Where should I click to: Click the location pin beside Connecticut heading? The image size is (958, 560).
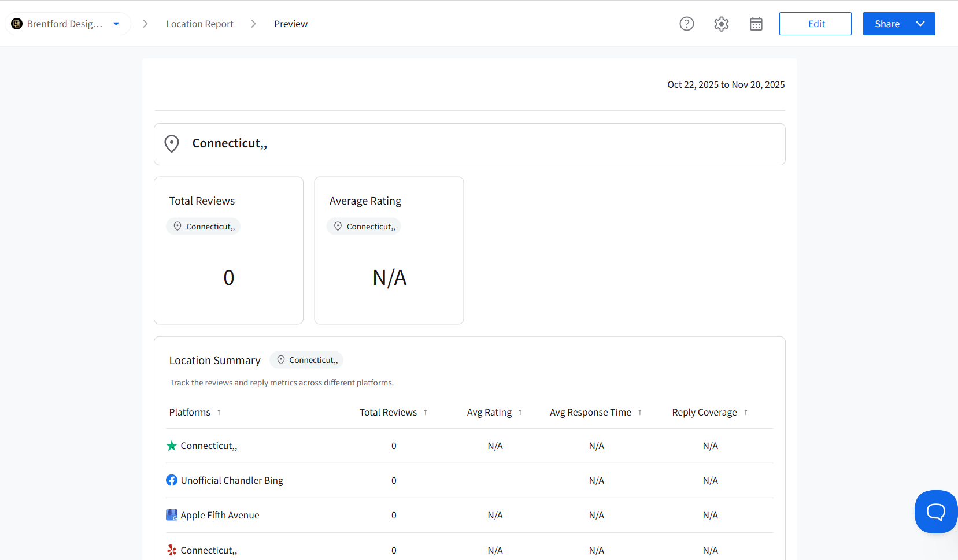[x=172, y=144]
